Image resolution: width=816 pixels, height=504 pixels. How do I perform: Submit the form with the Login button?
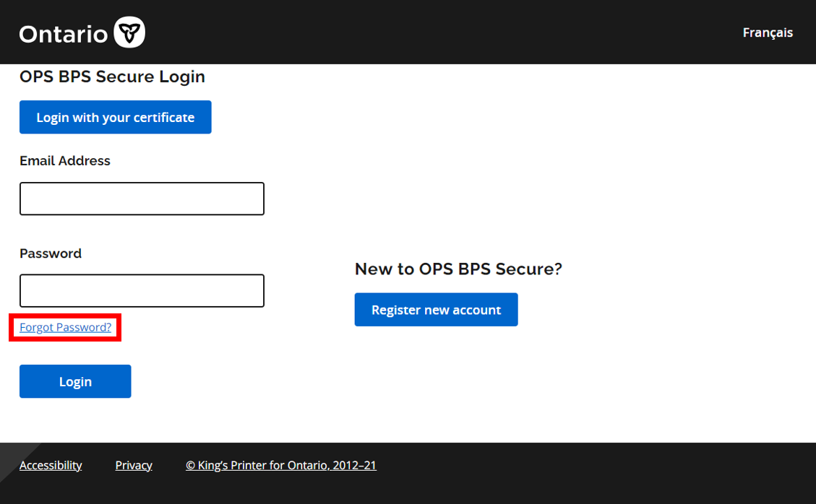click(75, 381)
